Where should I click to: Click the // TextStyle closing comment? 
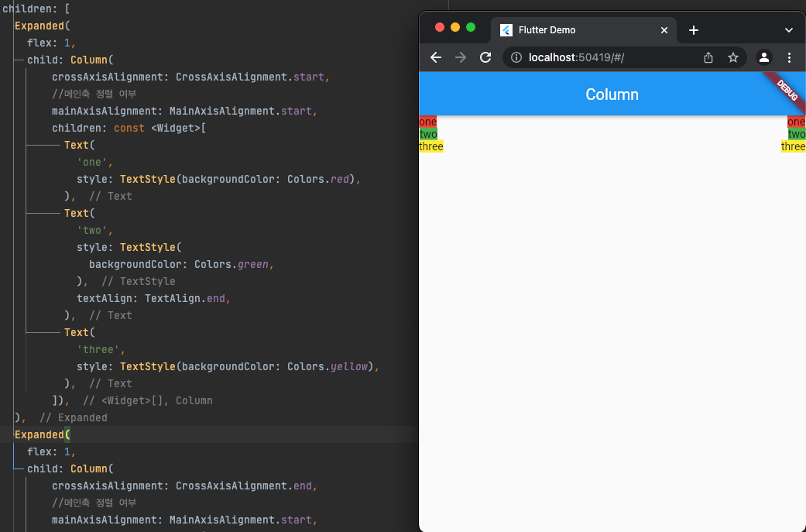[x=139, y=282]
